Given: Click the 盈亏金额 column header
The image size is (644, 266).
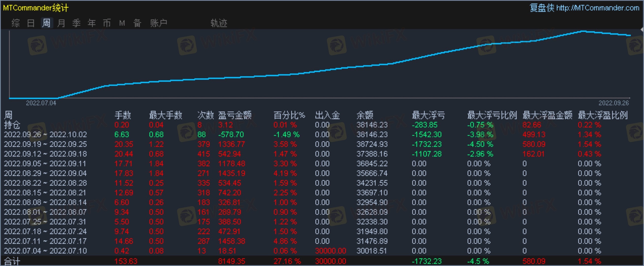Looking at the screenshot, I should [x=235, y=115].
